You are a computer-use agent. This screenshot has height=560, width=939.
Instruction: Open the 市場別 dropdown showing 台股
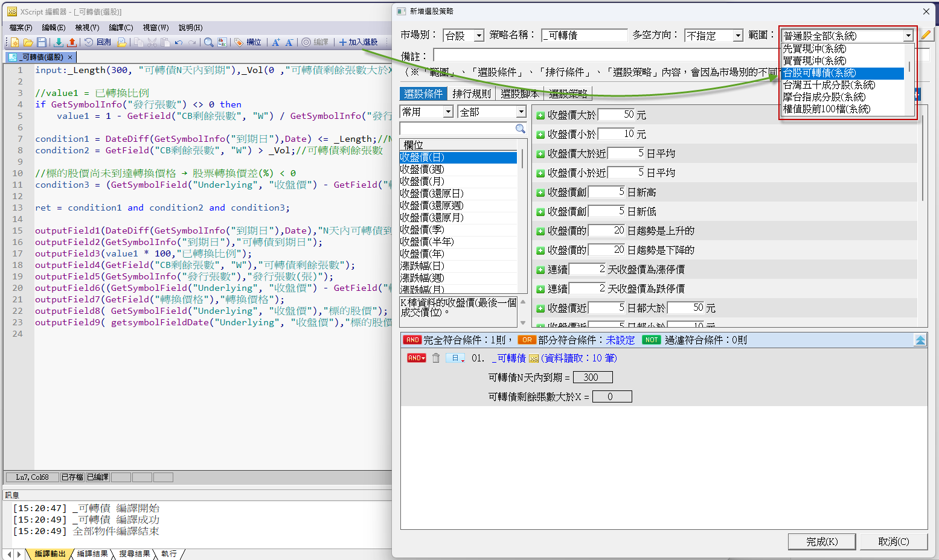click(463, 36)
